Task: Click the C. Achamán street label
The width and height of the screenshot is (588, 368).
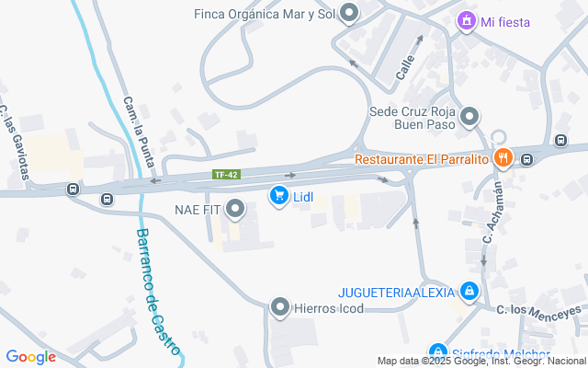Action: click(492, 213)
